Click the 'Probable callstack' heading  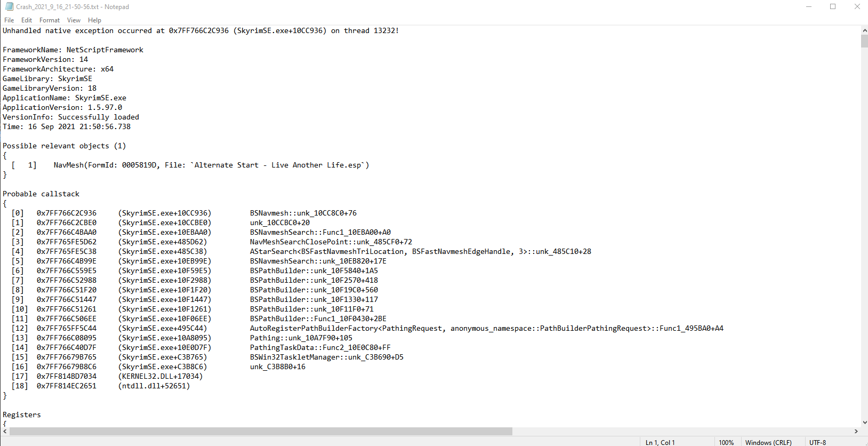click(x=41, y=194)
